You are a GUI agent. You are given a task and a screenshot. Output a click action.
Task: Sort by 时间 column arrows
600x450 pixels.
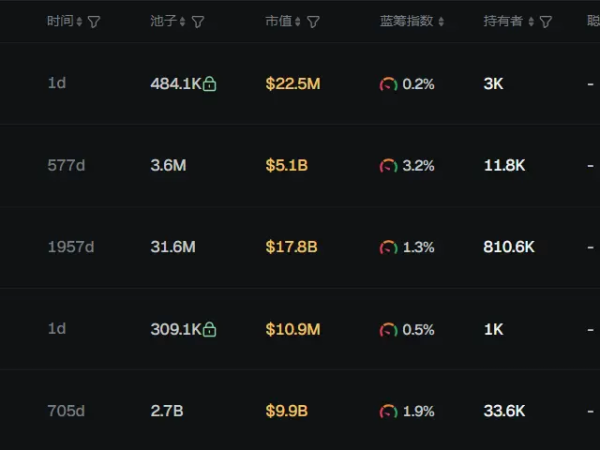click(x=79, y=21)
